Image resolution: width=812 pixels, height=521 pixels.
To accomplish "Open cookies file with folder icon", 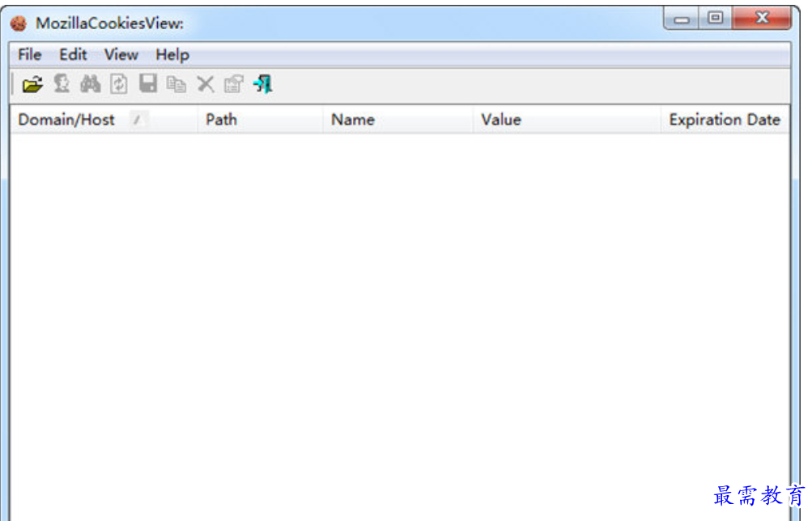I will pos(32,84).
